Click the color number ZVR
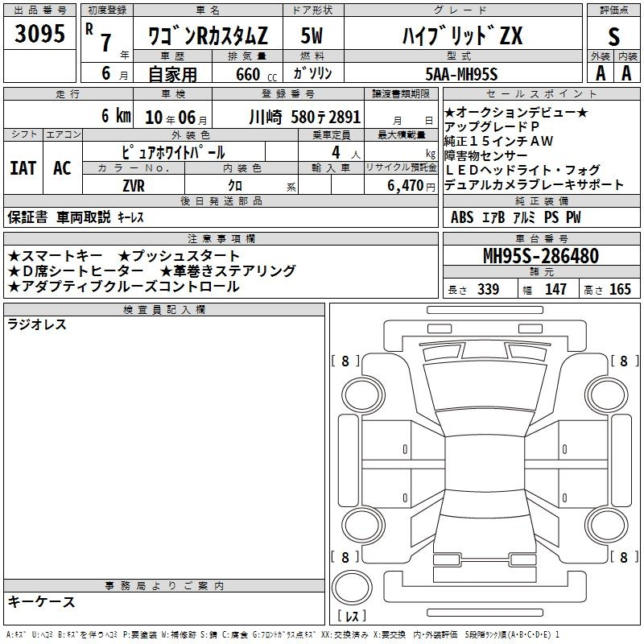644x644 pixels. pos(134,186)
